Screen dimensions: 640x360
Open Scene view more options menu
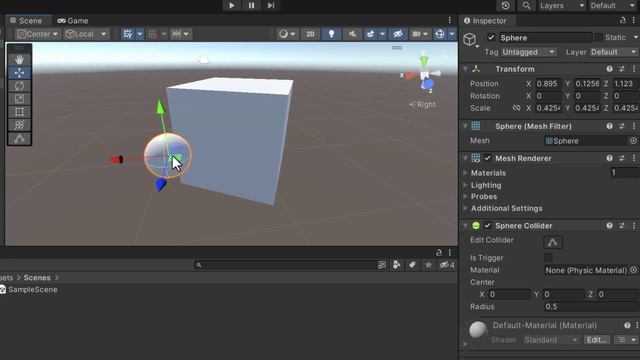450,20
